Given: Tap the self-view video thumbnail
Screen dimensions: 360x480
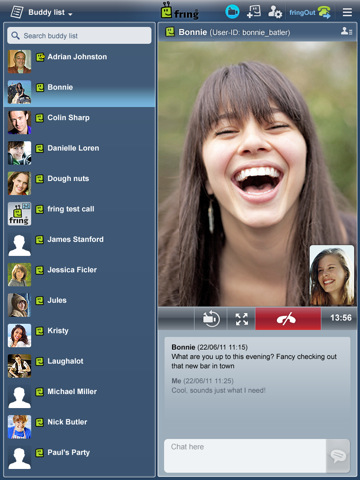Looking at the screenshot, I should pos(332,275).
